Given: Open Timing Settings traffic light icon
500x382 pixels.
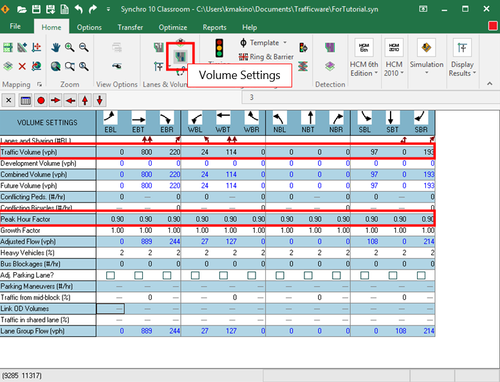Looking at the screenshot, I should point(219,48).
